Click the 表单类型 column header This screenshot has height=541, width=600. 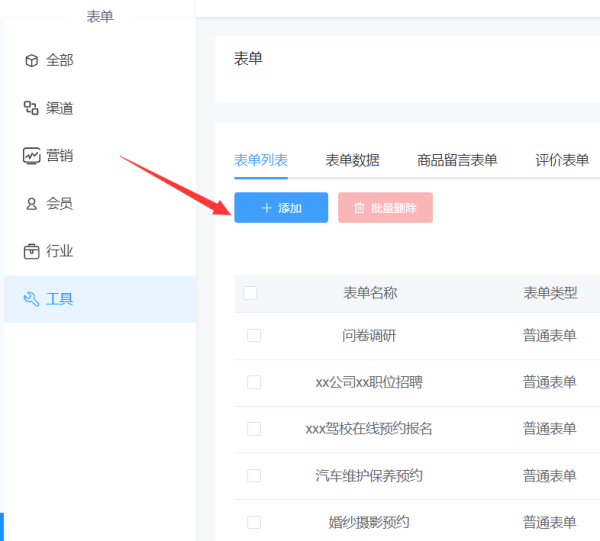[x=550, y=293]
